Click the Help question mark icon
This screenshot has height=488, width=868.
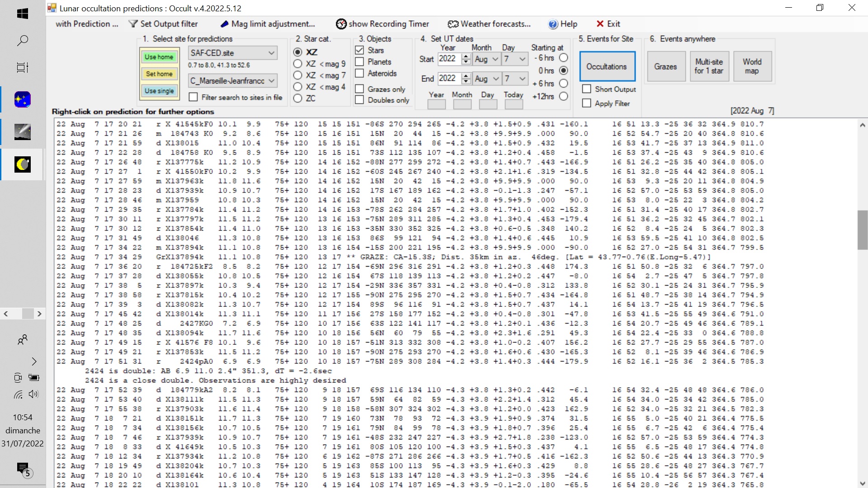pos(553,24)
